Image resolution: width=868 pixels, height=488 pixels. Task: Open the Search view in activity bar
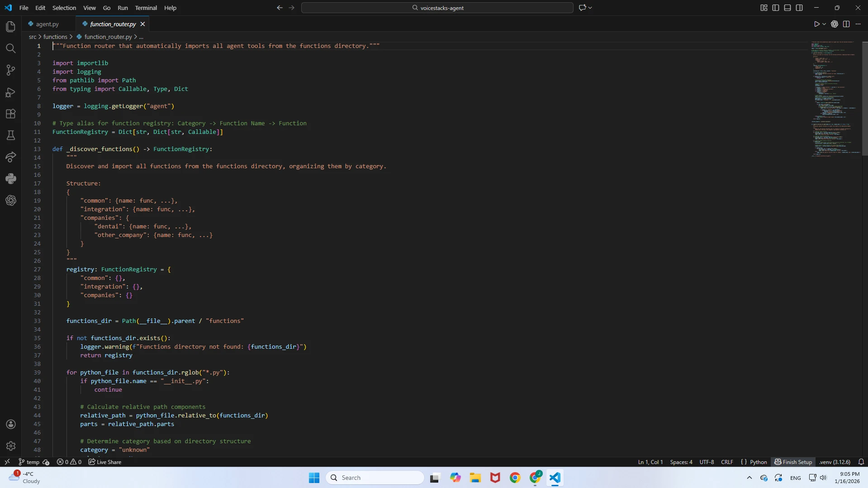[11, 48]
